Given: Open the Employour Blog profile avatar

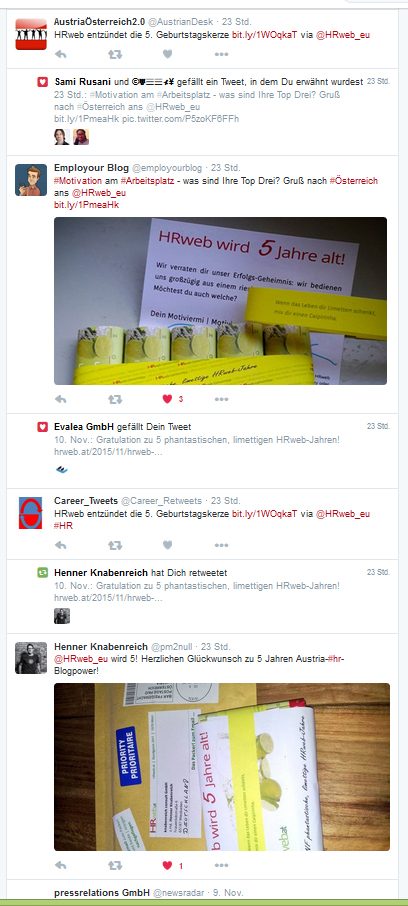Looking at the screenshot, I should coord(31,180).
